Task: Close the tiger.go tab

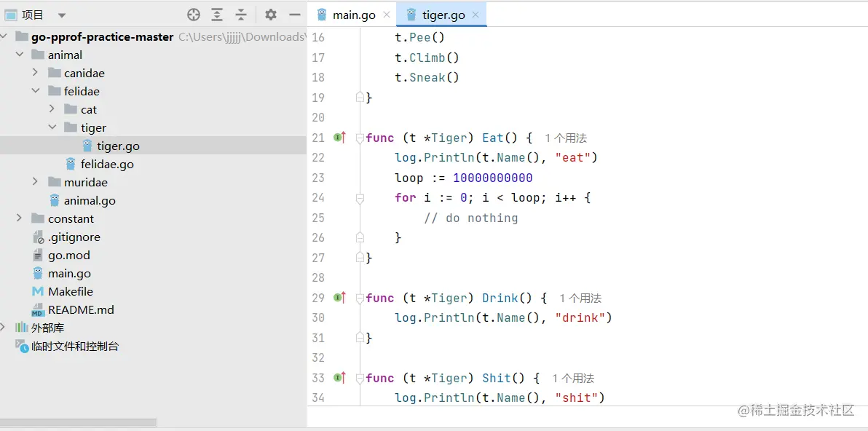Action: 476,15
